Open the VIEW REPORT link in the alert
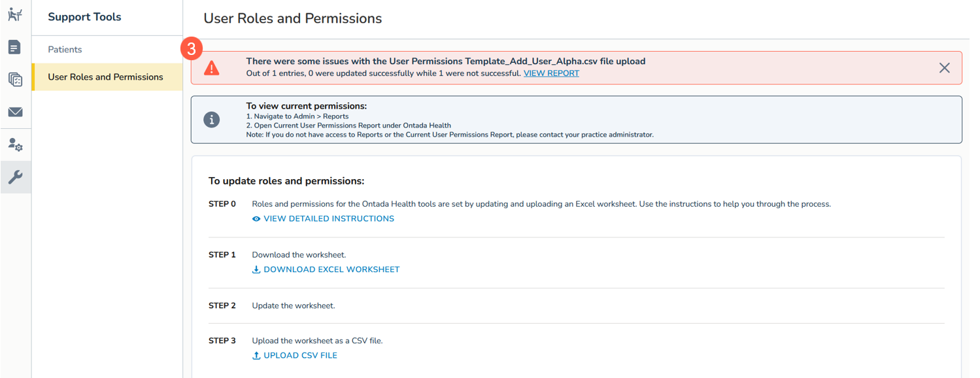 551,73
